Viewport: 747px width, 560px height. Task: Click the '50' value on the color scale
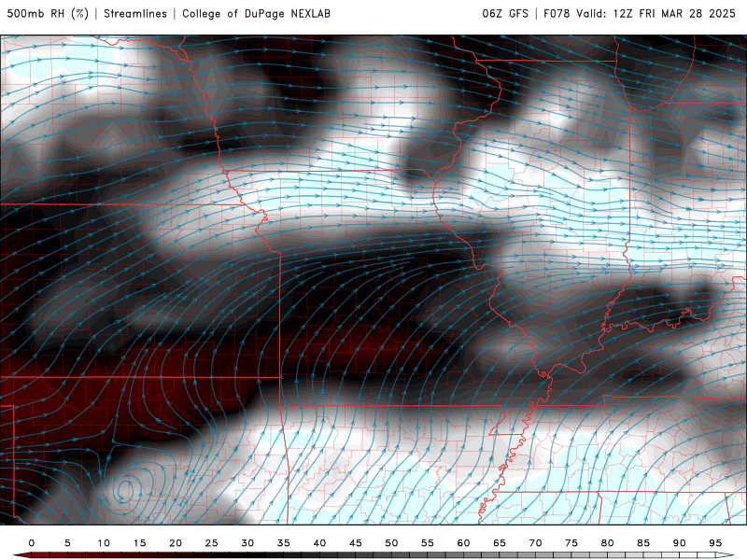pyautogui.click(x=391, y=543)
